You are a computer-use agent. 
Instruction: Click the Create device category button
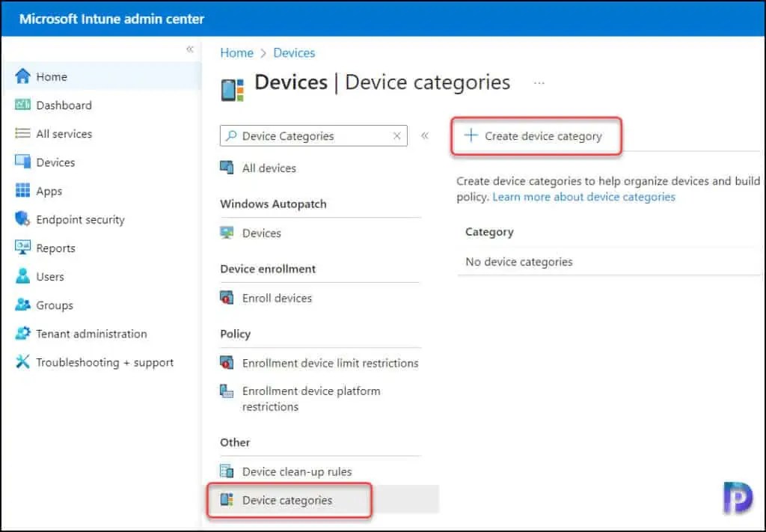(x=536, y=136)
